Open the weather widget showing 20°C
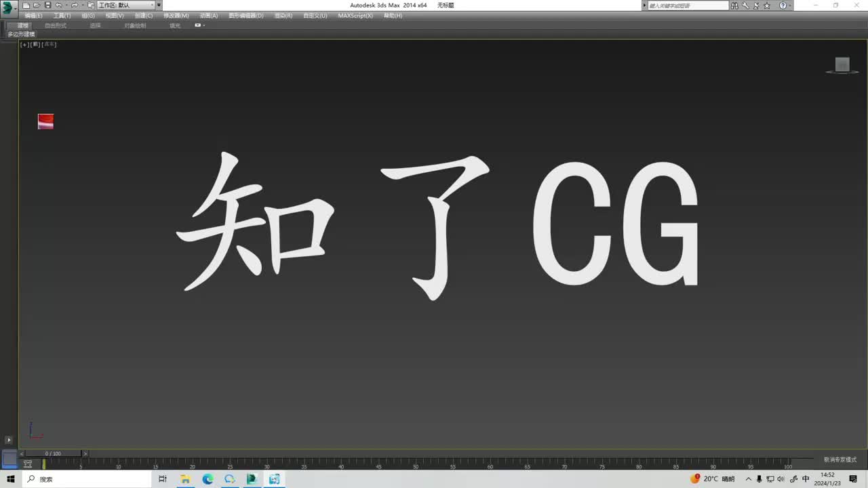 (713, 479)
